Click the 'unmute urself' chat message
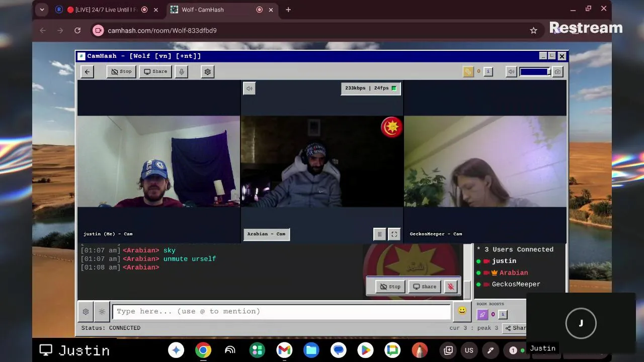The width and height of the screenshot is (644, 362). tap(190, 259)
